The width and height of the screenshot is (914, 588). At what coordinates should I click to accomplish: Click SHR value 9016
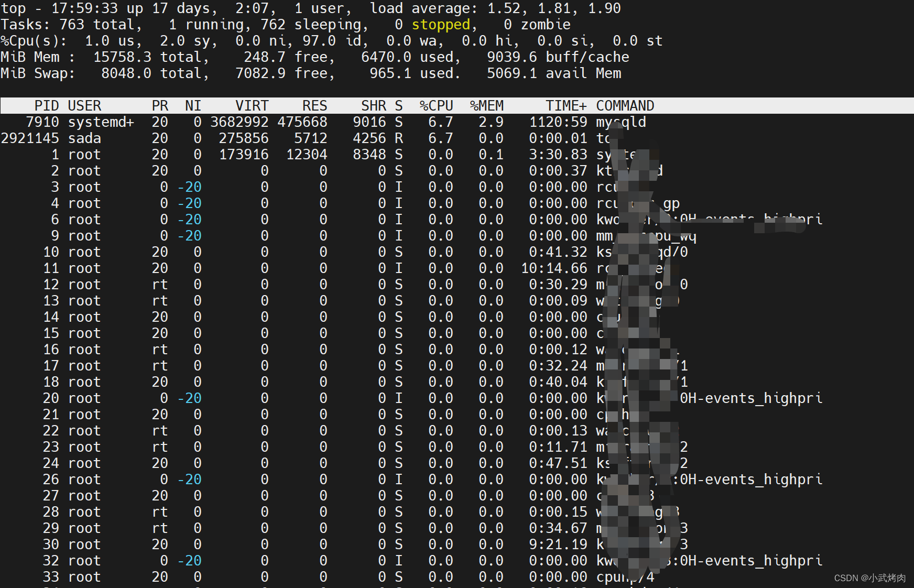coord(369,122)
